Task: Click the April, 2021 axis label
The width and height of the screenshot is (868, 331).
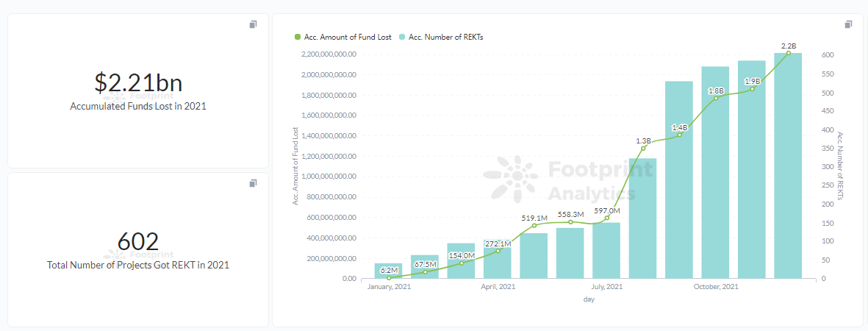Action: pos(498,287)
